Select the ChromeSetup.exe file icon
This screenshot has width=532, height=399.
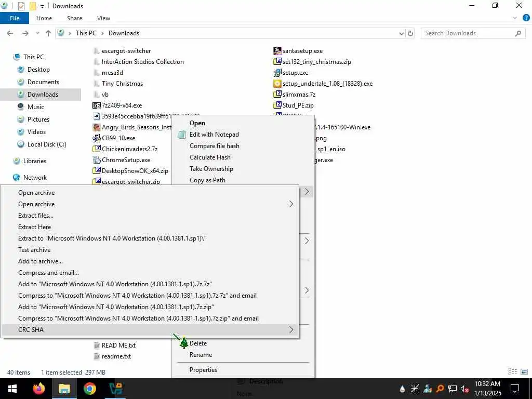coord(96,160)
